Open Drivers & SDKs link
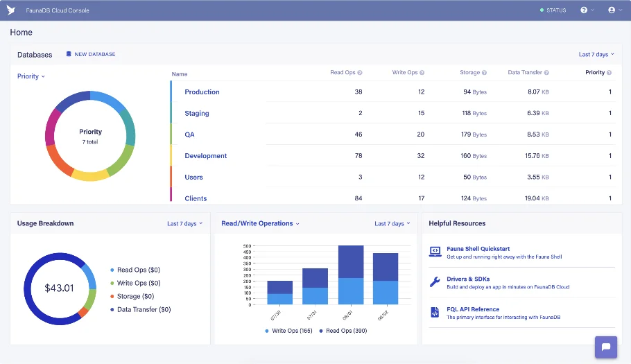 click(468, 279)
